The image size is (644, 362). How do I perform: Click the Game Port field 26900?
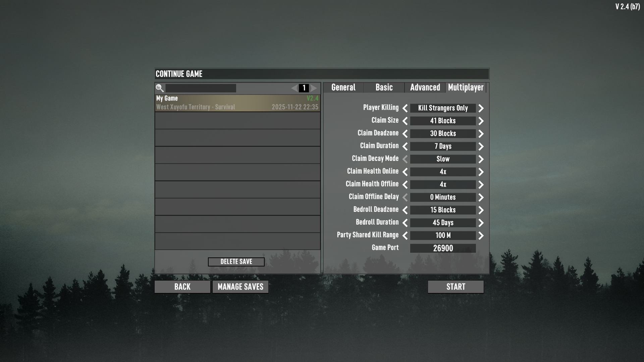click(443, 248)
